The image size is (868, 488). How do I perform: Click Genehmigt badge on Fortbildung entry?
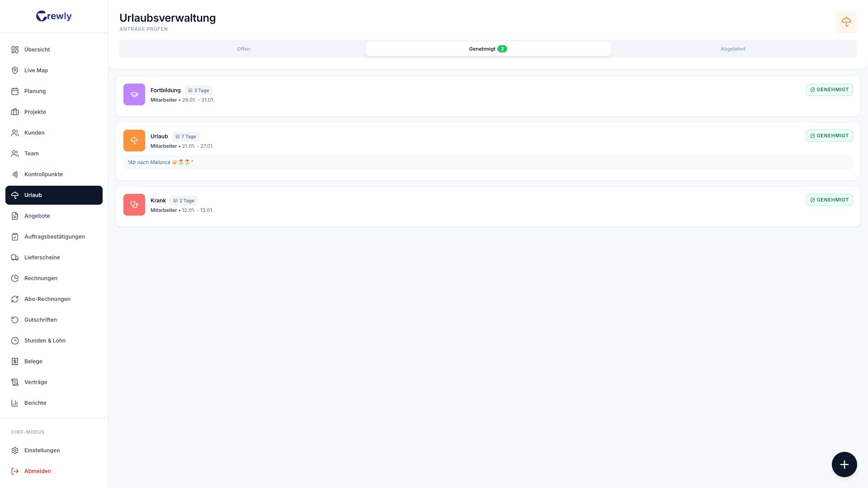coord(829,90)
